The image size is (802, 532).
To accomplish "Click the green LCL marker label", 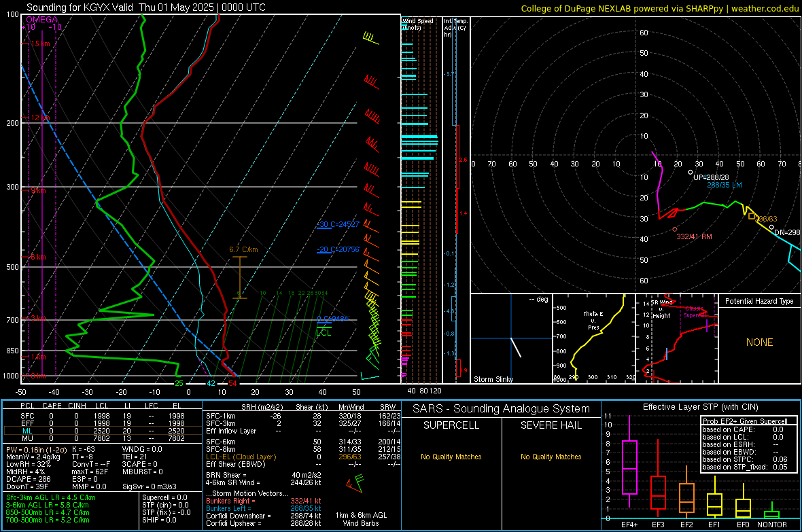I will tap(324, 333).
